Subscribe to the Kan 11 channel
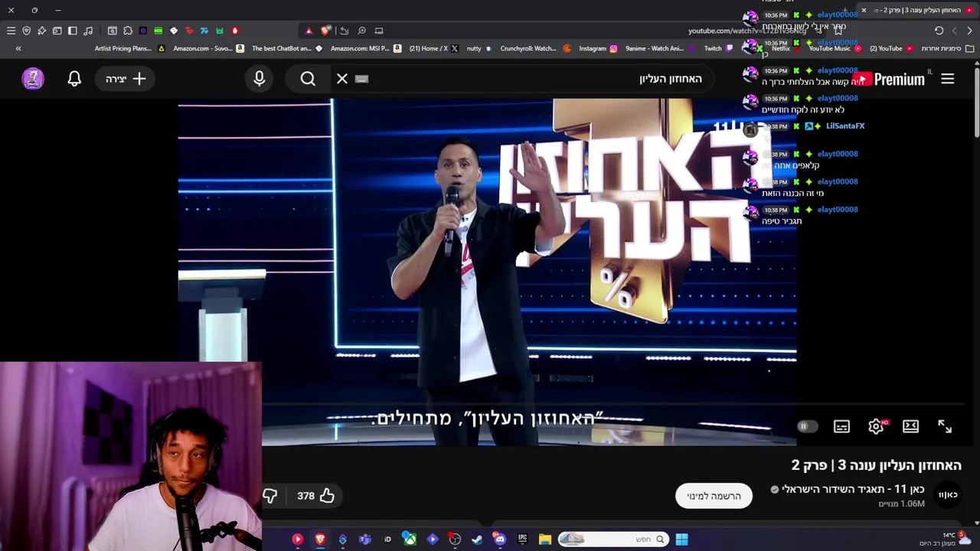 point(714,496)
